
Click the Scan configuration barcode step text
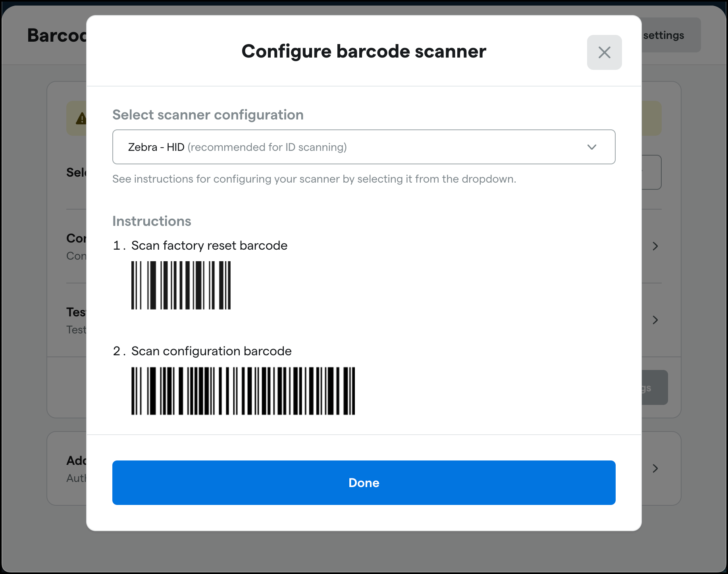[x=212, y=351]
